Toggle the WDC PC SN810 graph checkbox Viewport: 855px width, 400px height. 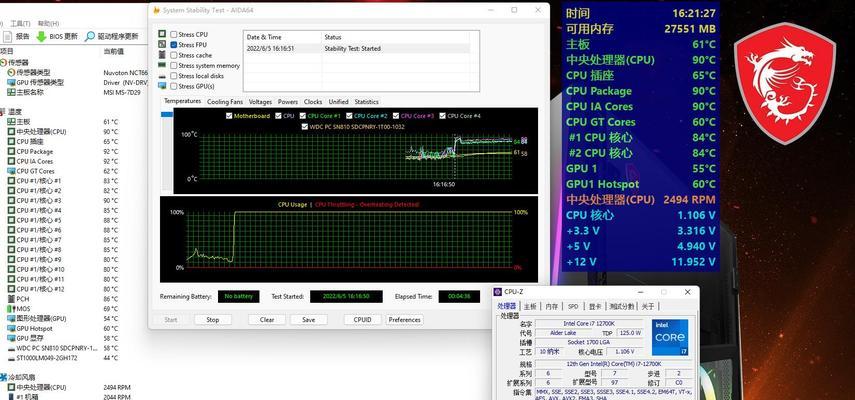304,126
